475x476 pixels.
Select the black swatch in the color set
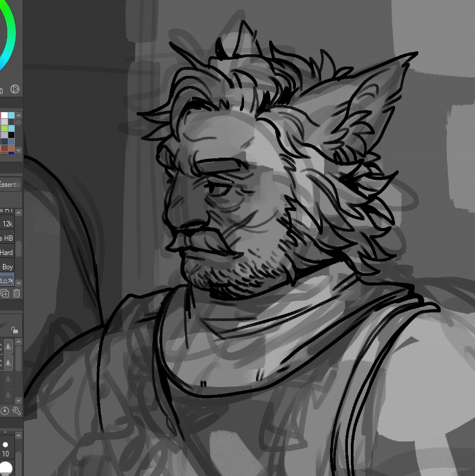click(11, 135)
